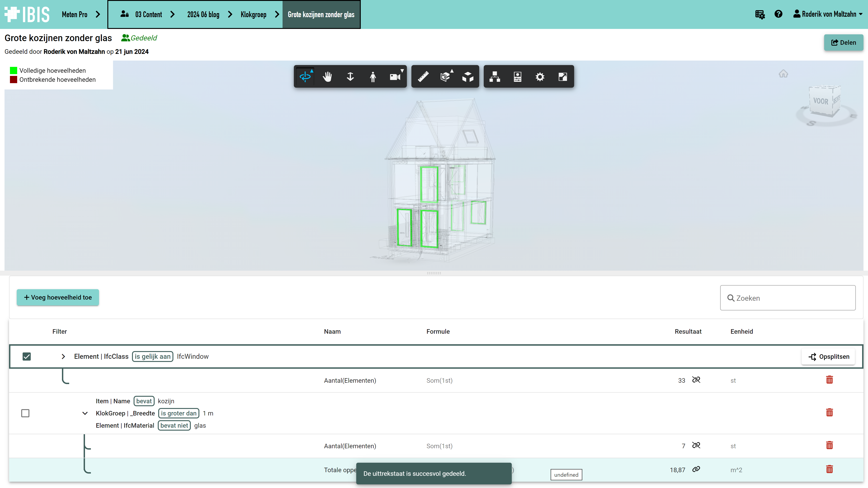The height and width of the screenshot is (488, 868).
Task: Open the table settings icon in header
Action: 760,14
